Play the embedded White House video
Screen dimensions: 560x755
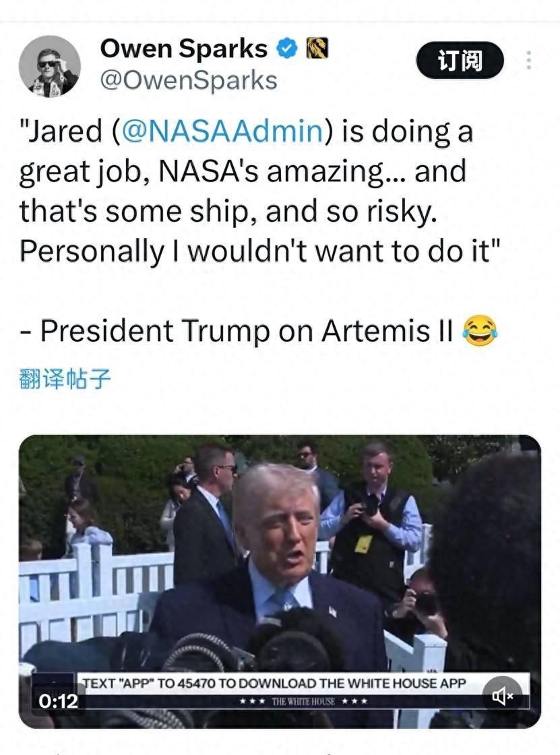click(280, 581)
